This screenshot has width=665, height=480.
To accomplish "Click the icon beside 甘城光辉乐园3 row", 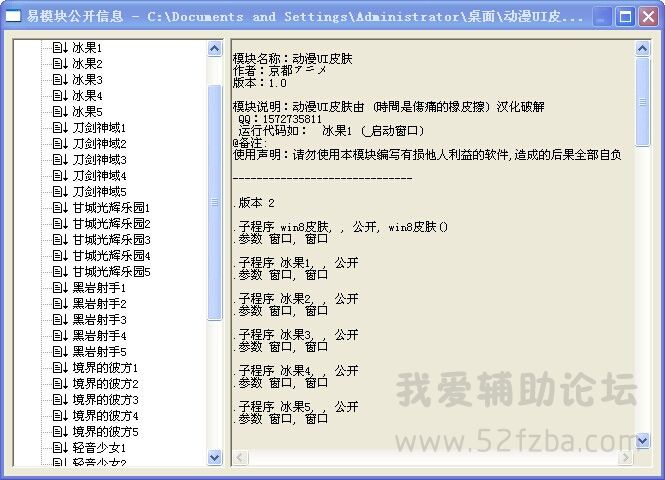I will (x=60, y=240).
